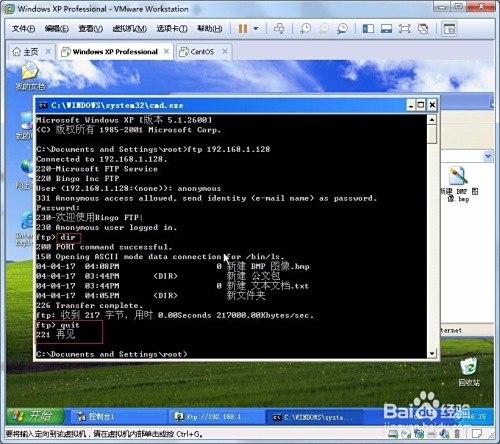
Task: Pause the virtual machine with the pause icon
Action: (243, 29)
